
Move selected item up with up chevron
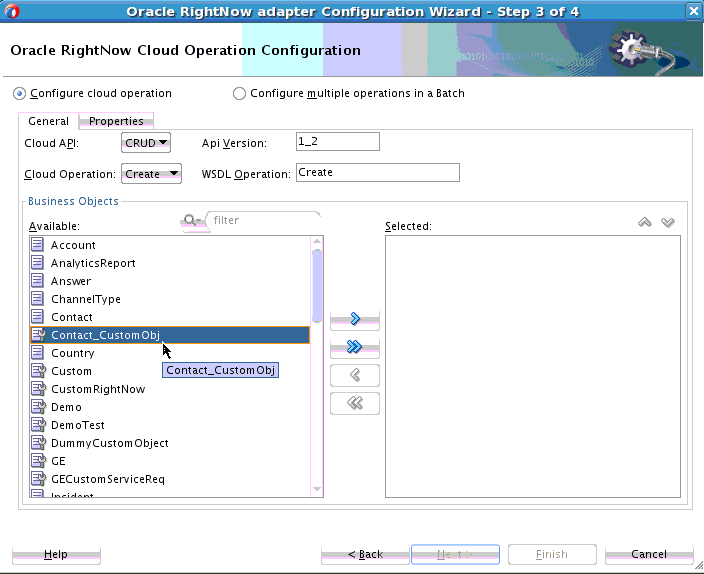click(645, 222)
